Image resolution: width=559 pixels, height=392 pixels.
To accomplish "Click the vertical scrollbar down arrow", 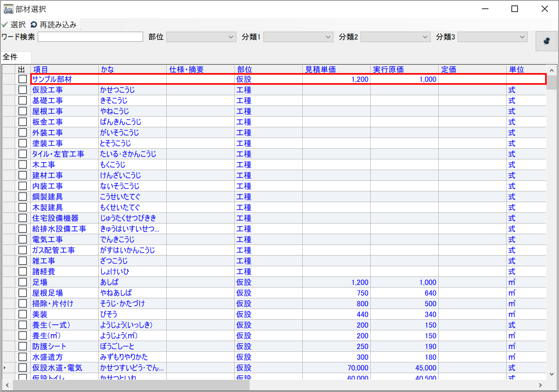I will (x=551, y=374).
